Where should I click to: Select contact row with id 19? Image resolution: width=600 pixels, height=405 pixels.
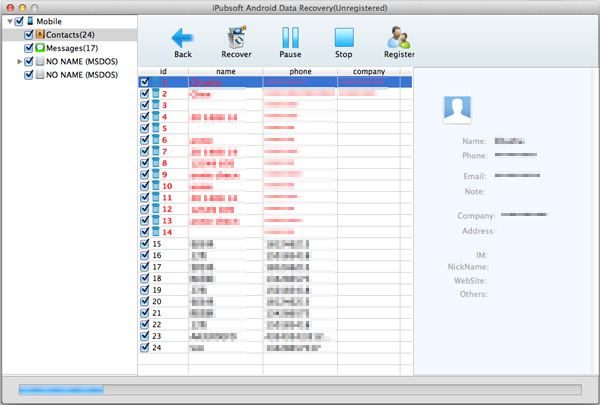click(x=275, y=290)
